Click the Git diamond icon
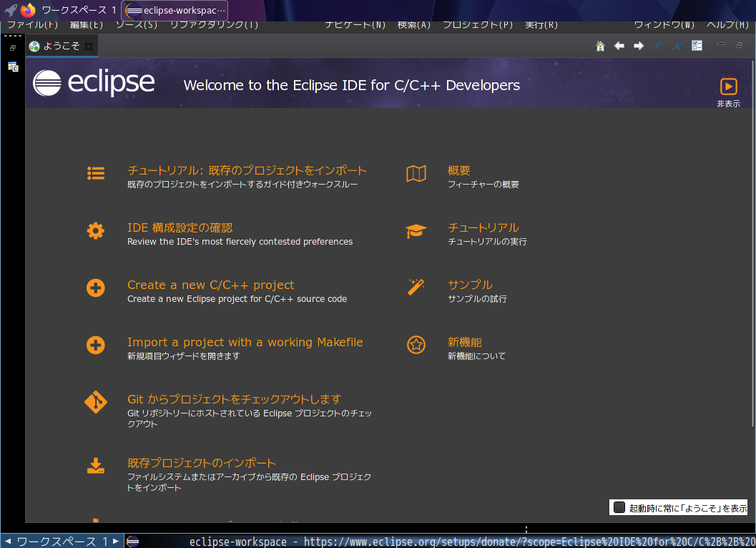 tap(95, 402)
